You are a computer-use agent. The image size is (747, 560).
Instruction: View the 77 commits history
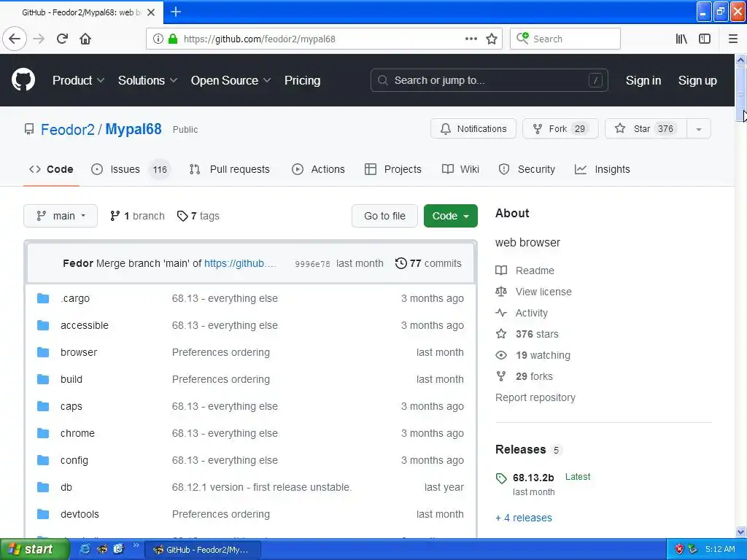click(x=428, y=263)
